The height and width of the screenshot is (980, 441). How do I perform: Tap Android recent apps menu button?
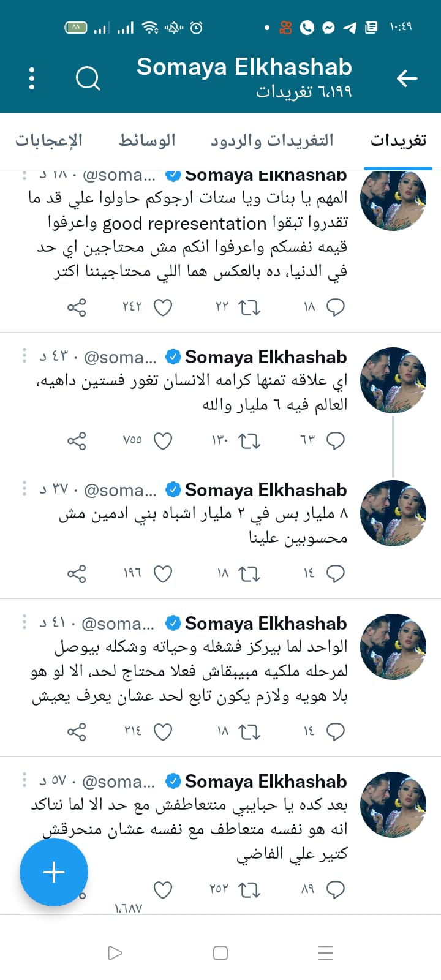(326, 953)
